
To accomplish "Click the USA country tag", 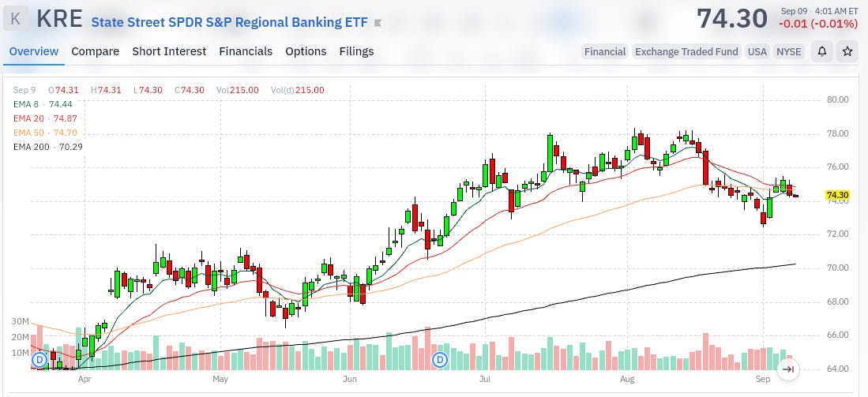I will pos(757,51).
